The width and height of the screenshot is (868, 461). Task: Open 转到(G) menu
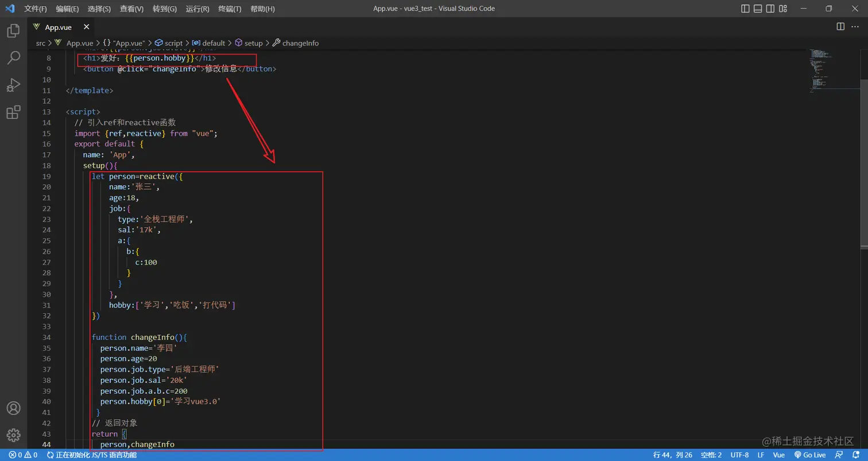165,9
